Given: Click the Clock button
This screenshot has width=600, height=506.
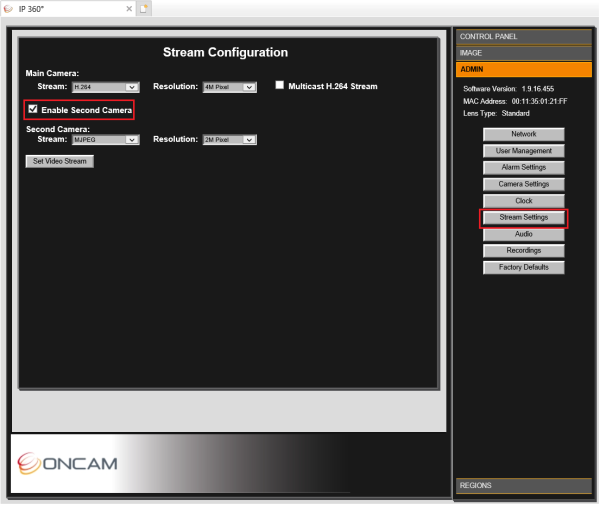Looking at the screenshot, I should pos(523,201).
